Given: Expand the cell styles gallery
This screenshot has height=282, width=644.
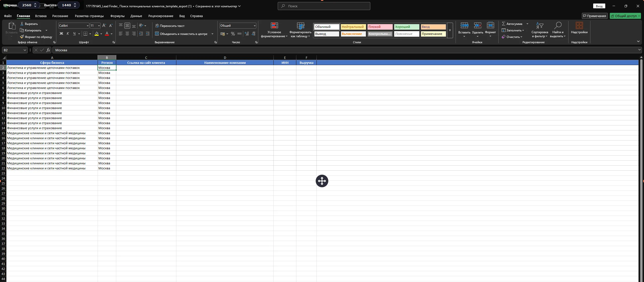Looking at the screenshot, I should coord(450,30).
